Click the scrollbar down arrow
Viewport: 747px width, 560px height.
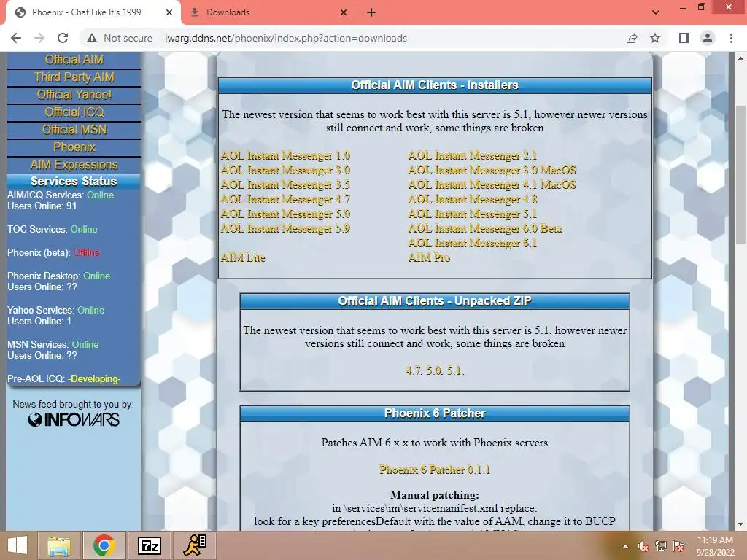(740, 525)
